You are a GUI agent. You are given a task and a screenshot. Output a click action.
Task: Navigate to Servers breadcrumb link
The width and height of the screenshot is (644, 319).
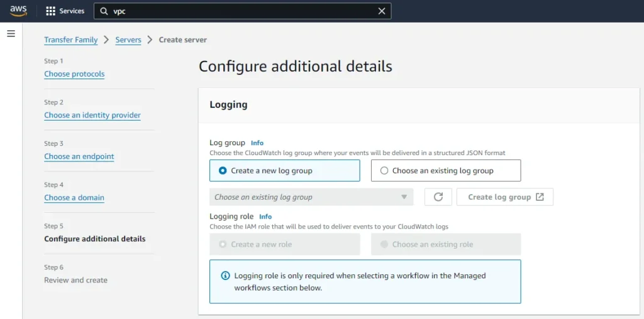point(128,40)
